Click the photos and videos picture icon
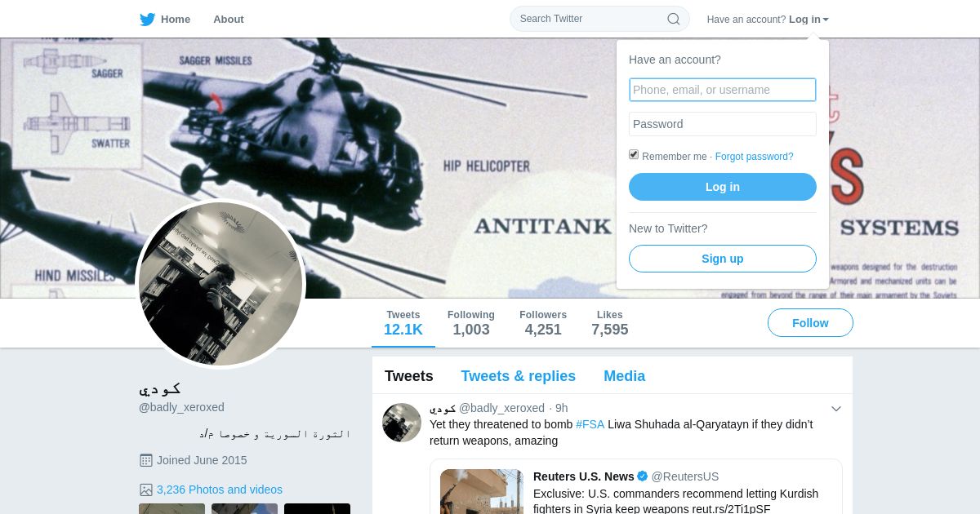Image resolution: width=980 pixels, height=514 pixels. point(146,490)
